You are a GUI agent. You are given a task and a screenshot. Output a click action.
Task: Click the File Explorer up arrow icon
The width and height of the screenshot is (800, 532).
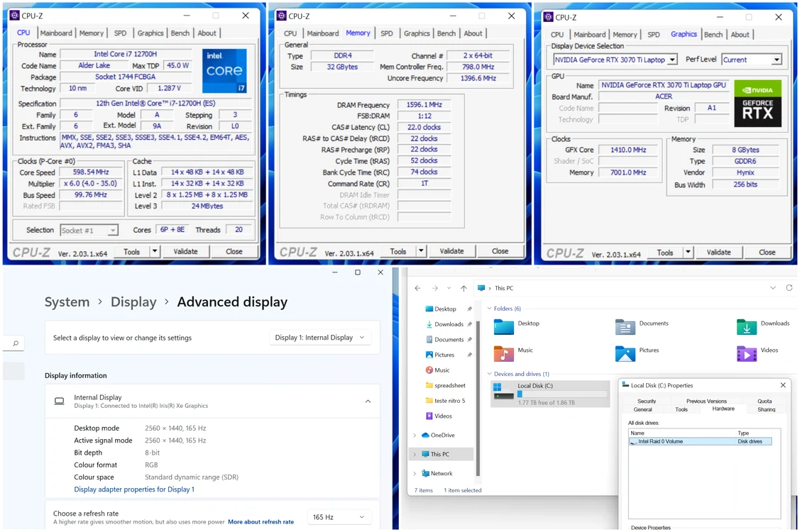464,288
